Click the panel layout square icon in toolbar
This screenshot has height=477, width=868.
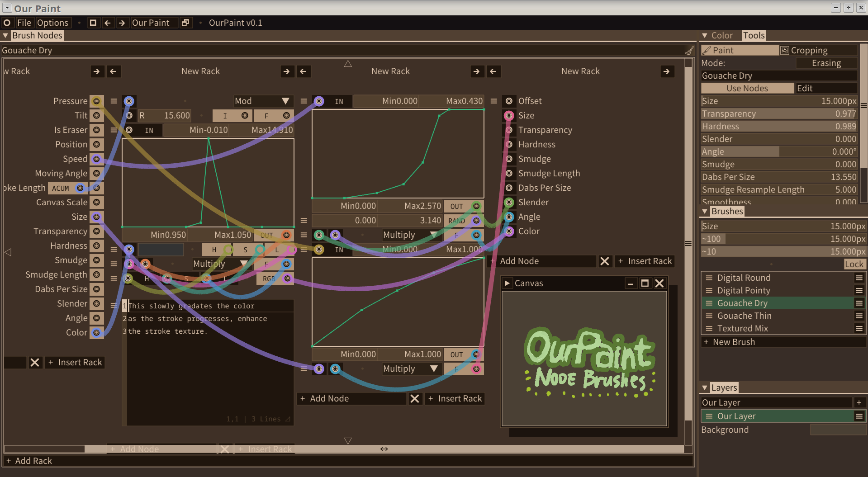pyautogui.click(x=93, y=23)
